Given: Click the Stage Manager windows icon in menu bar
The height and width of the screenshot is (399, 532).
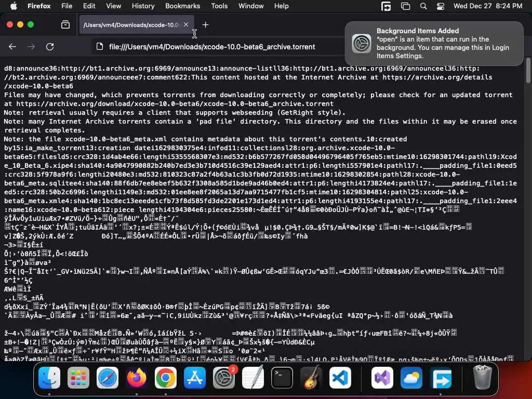Looking at the screenshot, I should pyautogui.click(x=405, y=6).
